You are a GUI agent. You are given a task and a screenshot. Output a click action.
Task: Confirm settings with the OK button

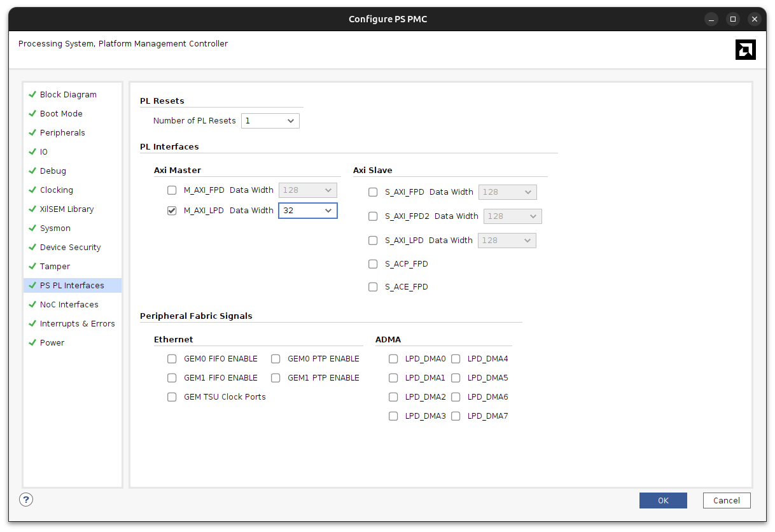663,500
